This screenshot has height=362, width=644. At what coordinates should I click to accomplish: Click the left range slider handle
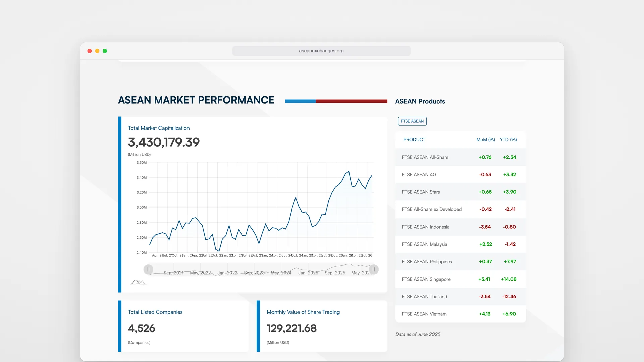148,269
